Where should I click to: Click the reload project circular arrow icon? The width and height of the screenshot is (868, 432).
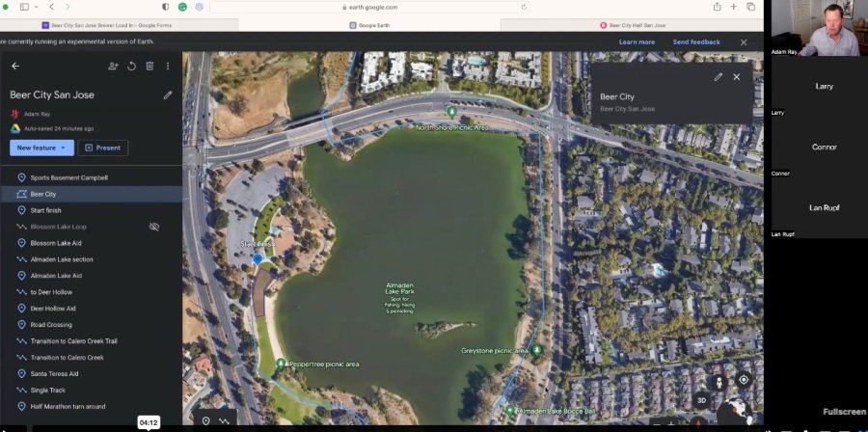pyautogui.click(x=132, y=66)
